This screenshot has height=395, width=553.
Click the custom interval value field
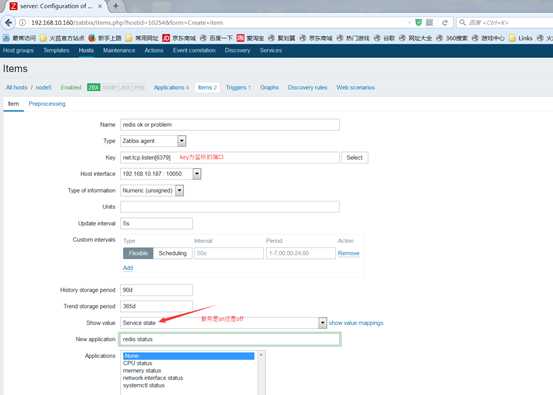tap(229, 253)
